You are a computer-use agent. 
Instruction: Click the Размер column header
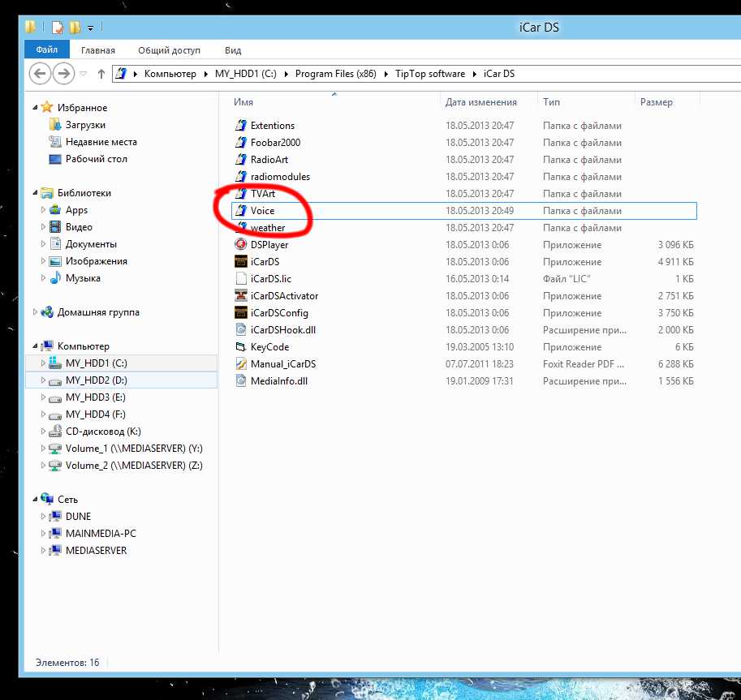pos(656,102)
